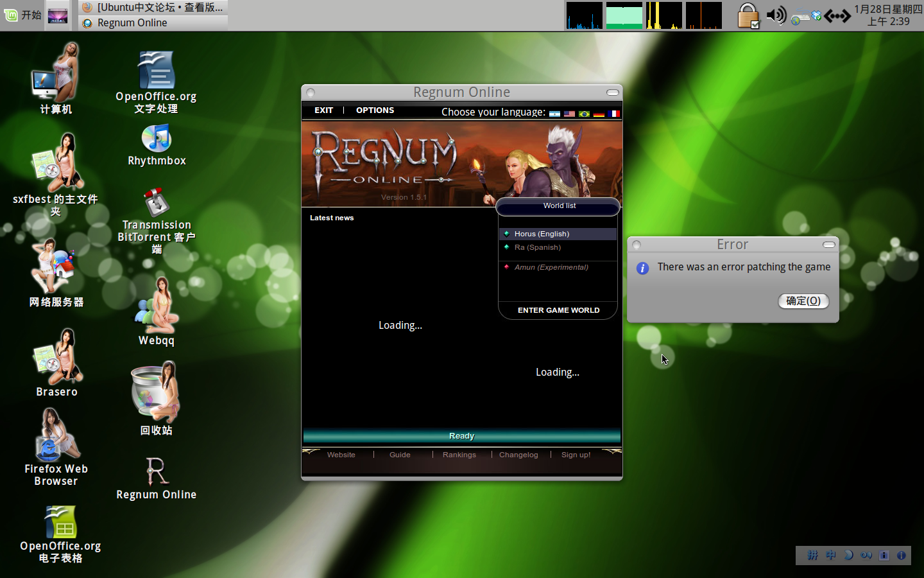The height and width of the screenshot is (578, 924).
Task: Select the Horus (English) world
Action: (x=558, y=234)
